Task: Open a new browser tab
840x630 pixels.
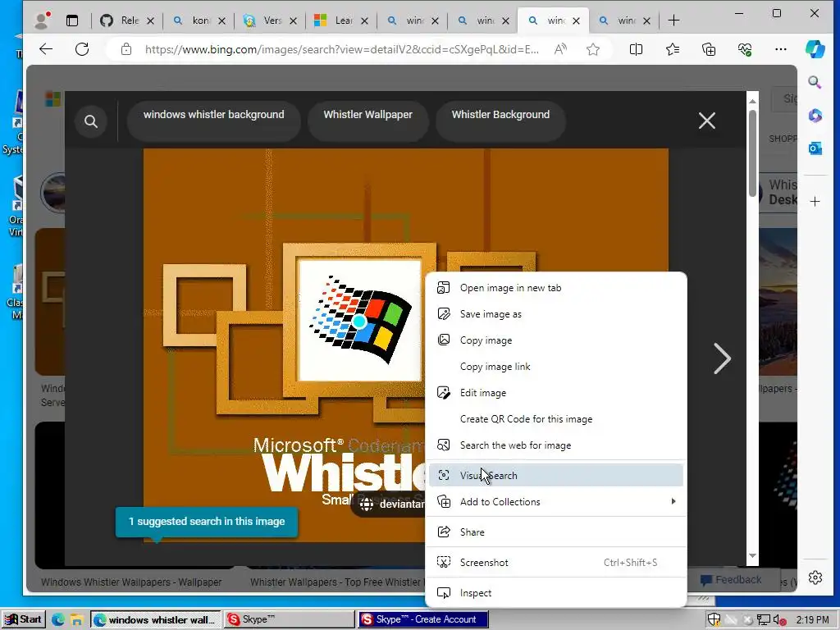Action: 673,21
